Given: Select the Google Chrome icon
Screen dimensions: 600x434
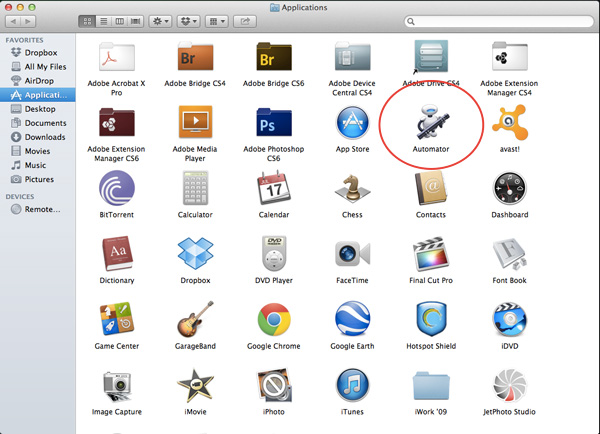Looking at the screenshot, I should pyautogui.click(x=274, y=319).
